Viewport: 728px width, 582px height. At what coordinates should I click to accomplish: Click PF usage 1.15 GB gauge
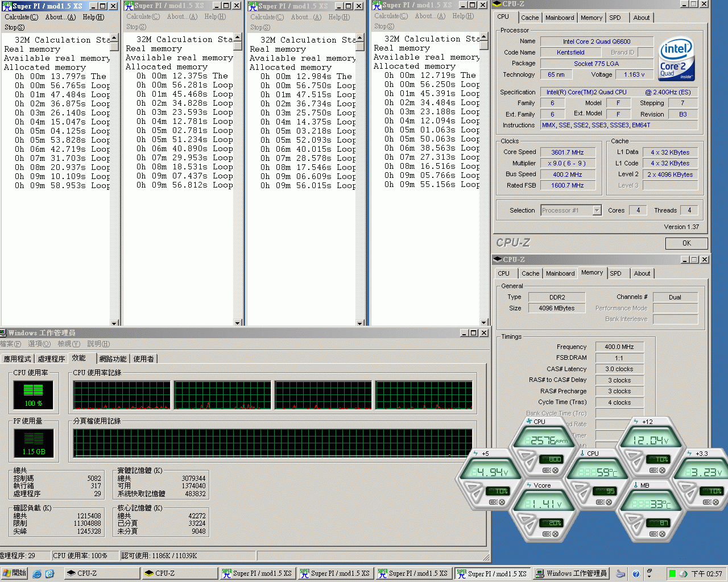pyautogui.click(x=34, y=443)
